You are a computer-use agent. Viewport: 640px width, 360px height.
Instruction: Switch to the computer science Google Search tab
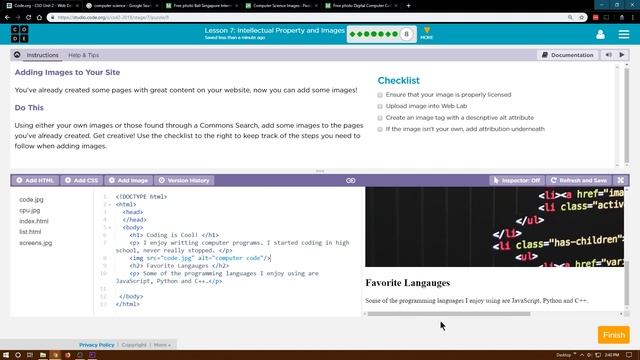click(121, 6)
